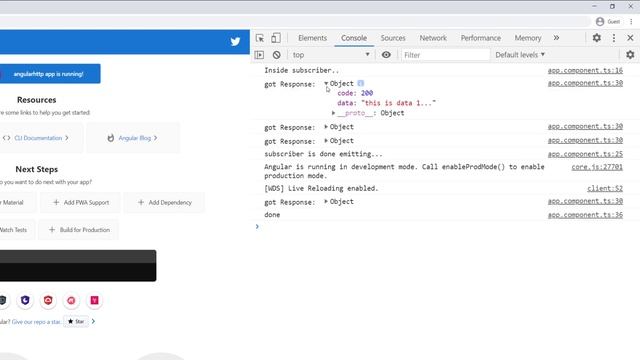Minimize the browser window
640x360 pixels.
(594, 6)
